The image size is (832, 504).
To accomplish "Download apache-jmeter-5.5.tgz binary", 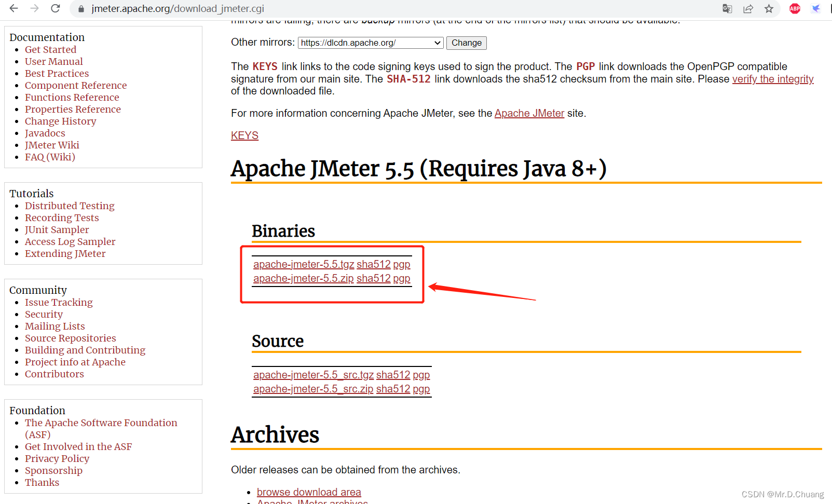I will click(x=304, y=264).
